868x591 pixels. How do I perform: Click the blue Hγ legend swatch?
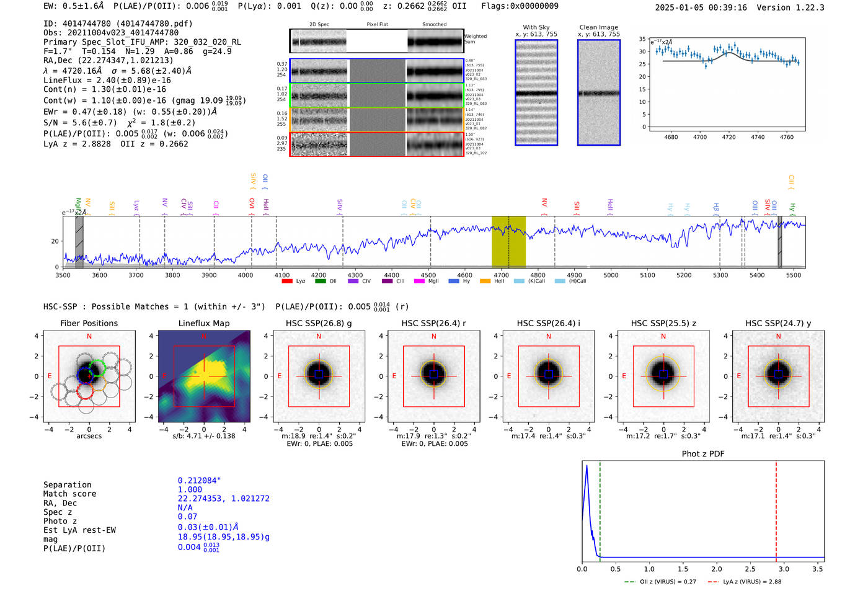pyautogui.click(x=454, y=281)
